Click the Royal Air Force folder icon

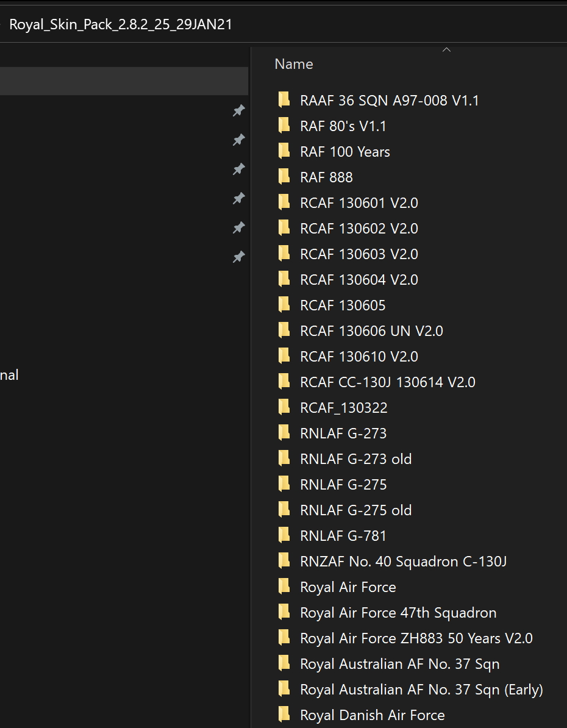283,587
